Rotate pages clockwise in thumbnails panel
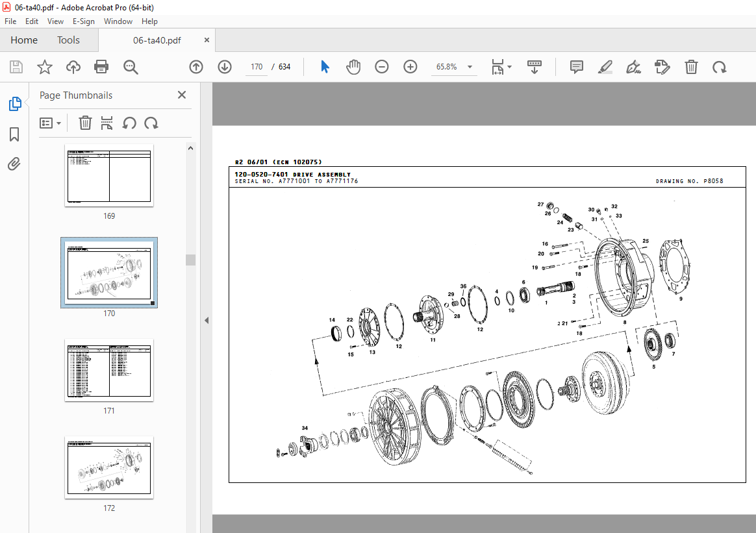The image size is (756, 533). (151, 123)
